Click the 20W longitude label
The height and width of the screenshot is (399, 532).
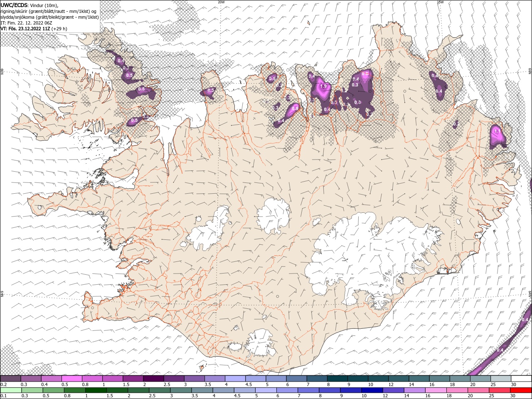pos(221,2)
